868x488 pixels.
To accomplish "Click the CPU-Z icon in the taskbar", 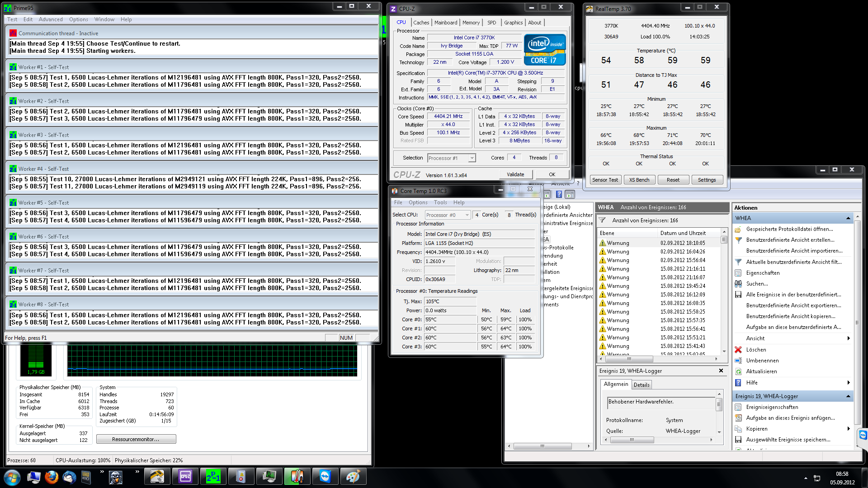I will click(x=185, y=477).
